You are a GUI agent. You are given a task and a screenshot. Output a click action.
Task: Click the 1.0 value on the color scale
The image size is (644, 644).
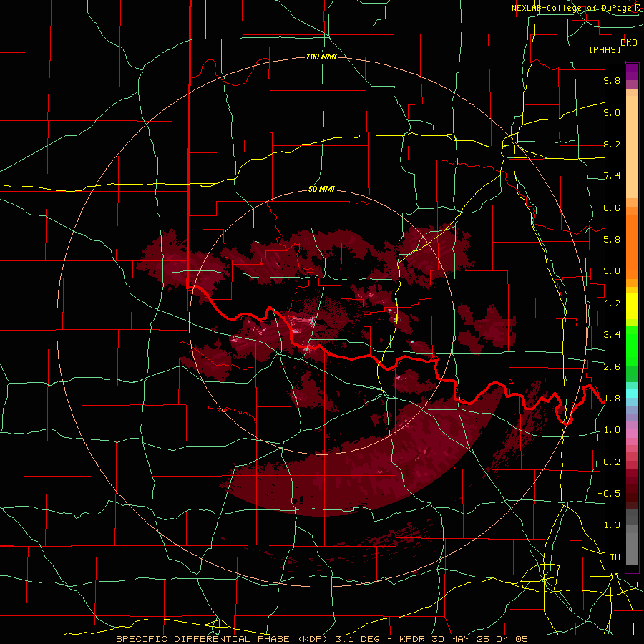(x=612, y=430)
